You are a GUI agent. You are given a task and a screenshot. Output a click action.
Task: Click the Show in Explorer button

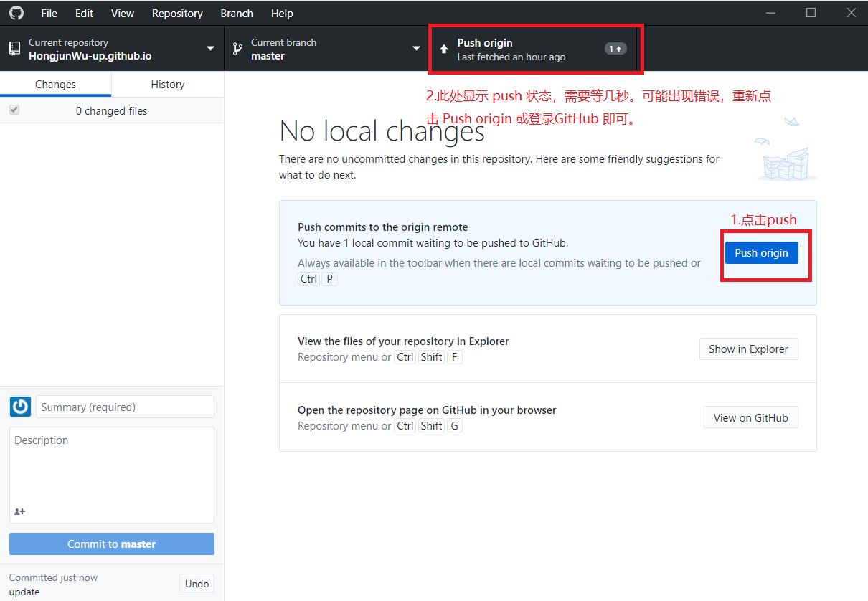[748, 349]
